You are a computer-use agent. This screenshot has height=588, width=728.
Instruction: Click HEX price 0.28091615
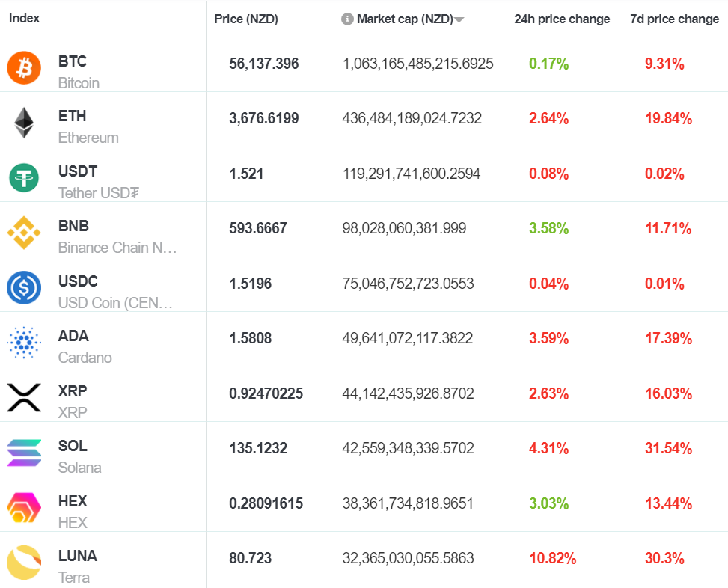pyautogui.click(x=266, y=503)
